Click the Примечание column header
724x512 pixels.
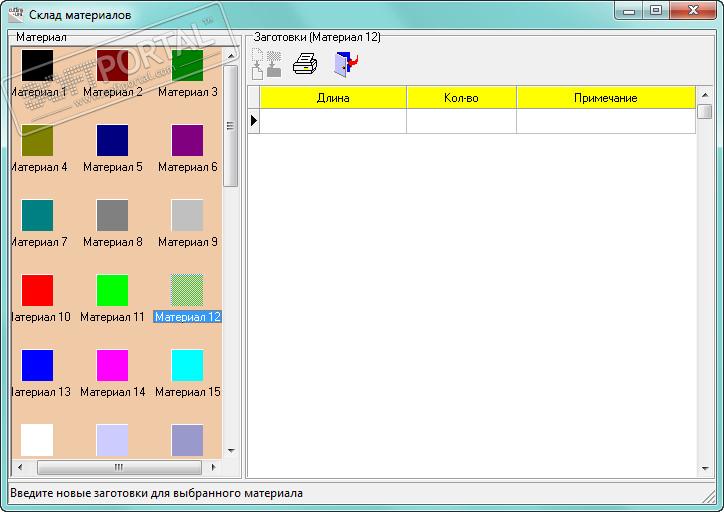click(606, 97)
